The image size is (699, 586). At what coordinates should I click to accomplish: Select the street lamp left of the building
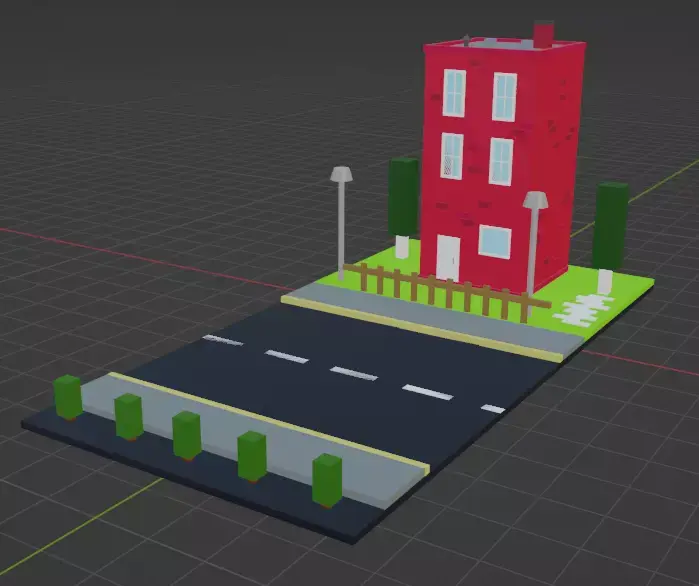(x=341, y=223)
